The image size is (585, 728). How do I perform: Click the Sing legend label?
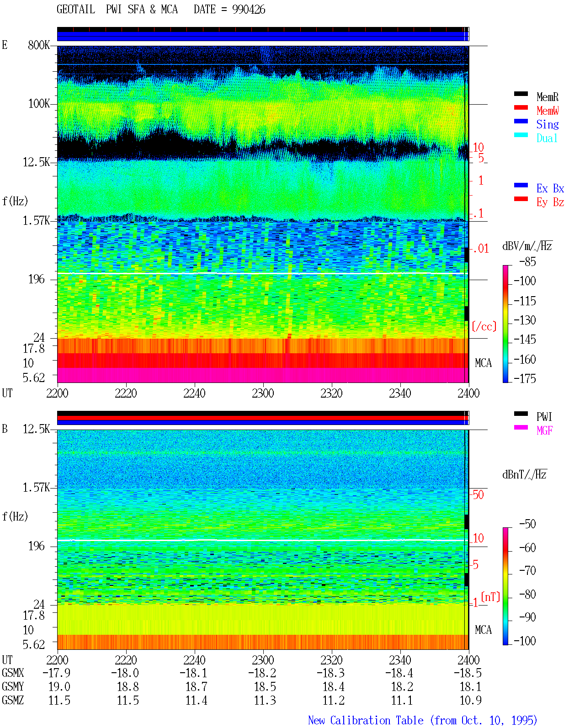pyautogui.click(x=548, y=124)
